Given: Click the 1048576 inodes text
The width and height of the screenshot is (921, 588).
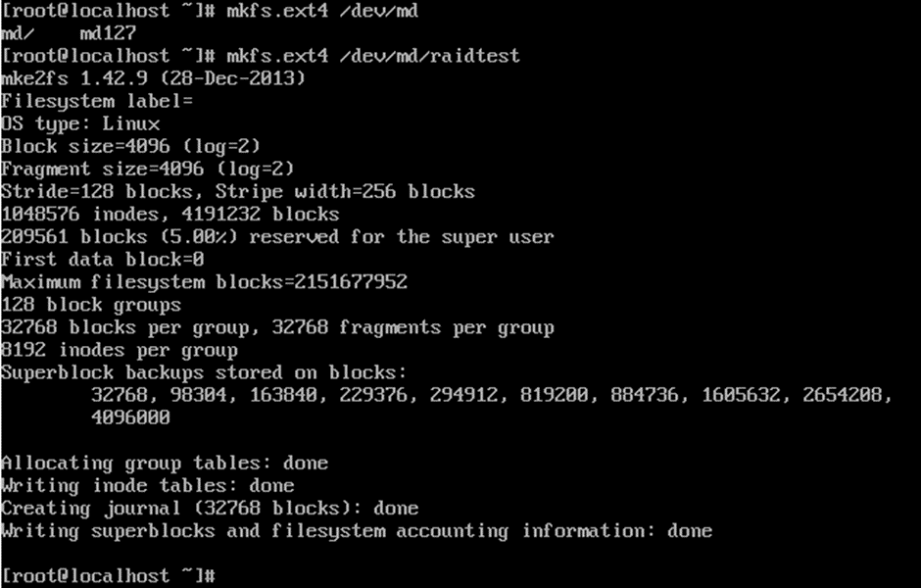Looking at the screenshot, I should point(80,214).
